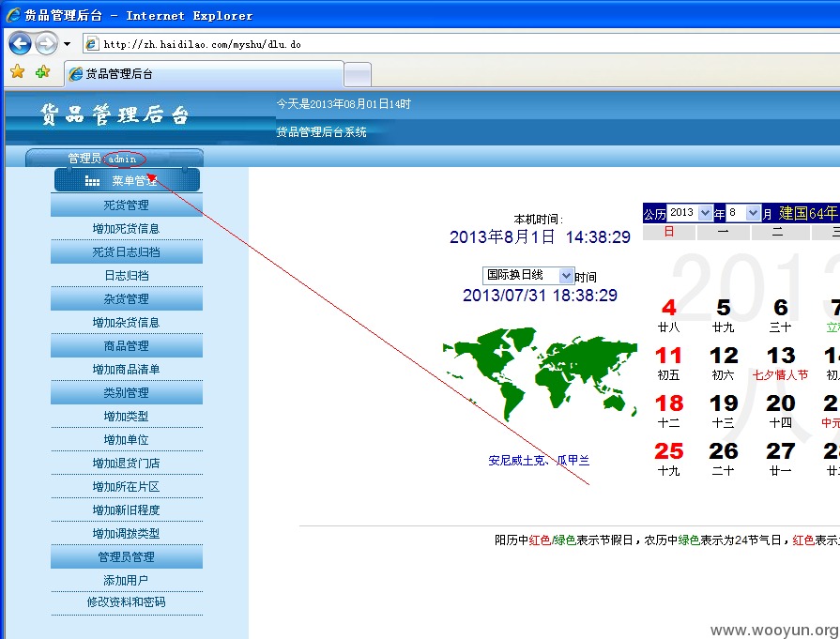Open 增加所在片区 link
840x639 pixels.
tap(127, 487)
